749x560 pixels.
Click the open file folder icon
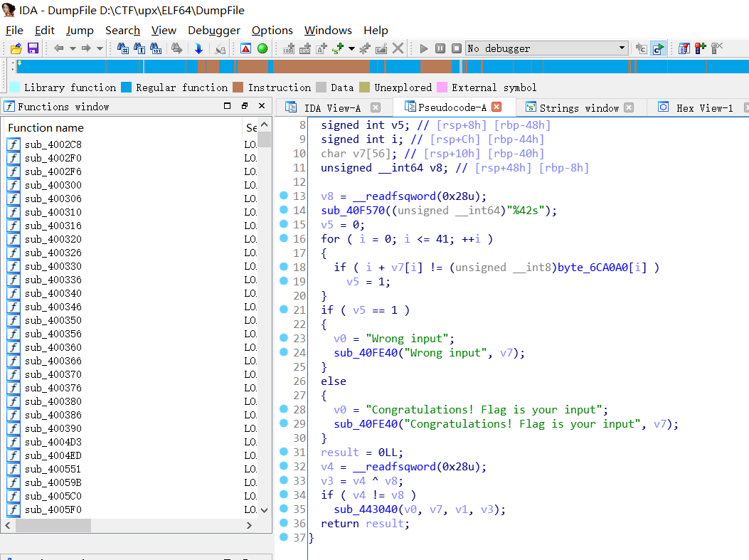[x=16, y=48]
